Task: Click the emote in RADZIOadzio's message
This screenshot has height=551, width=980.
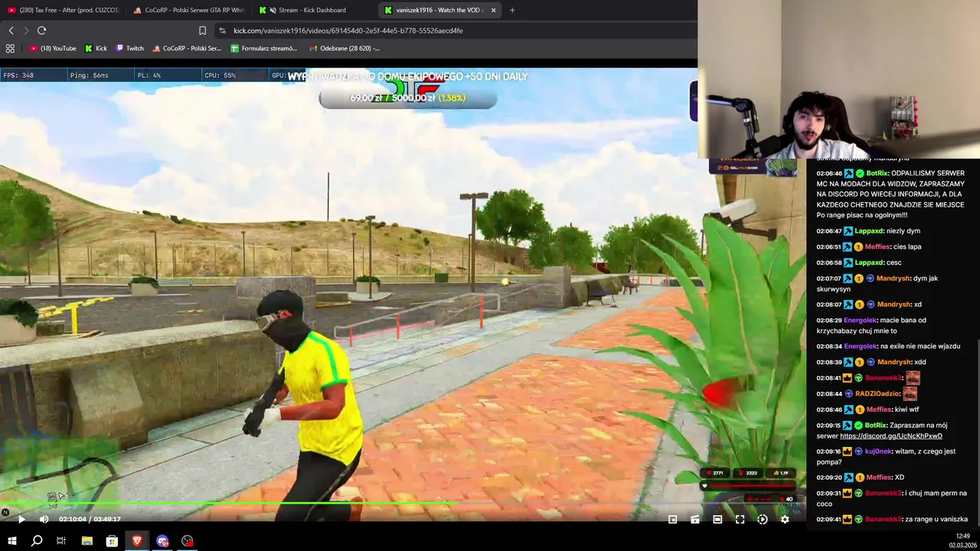Action: coord(910,393)
